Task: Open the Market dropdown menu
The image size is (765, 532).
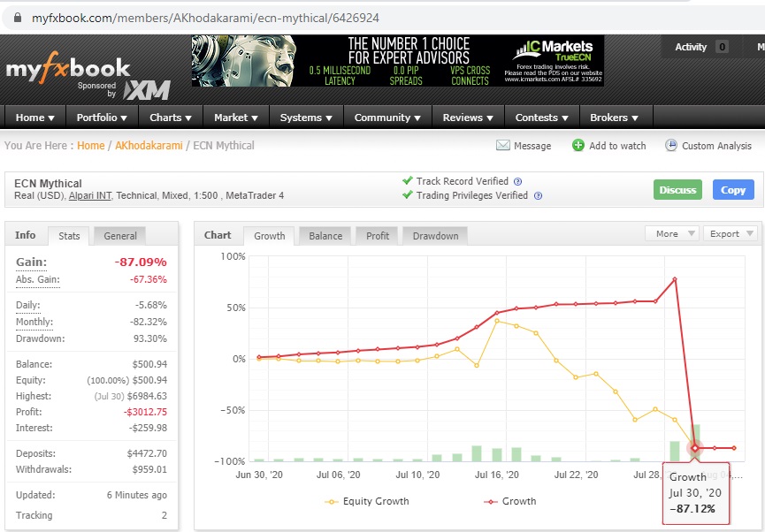Action: (x=236, y=118)
